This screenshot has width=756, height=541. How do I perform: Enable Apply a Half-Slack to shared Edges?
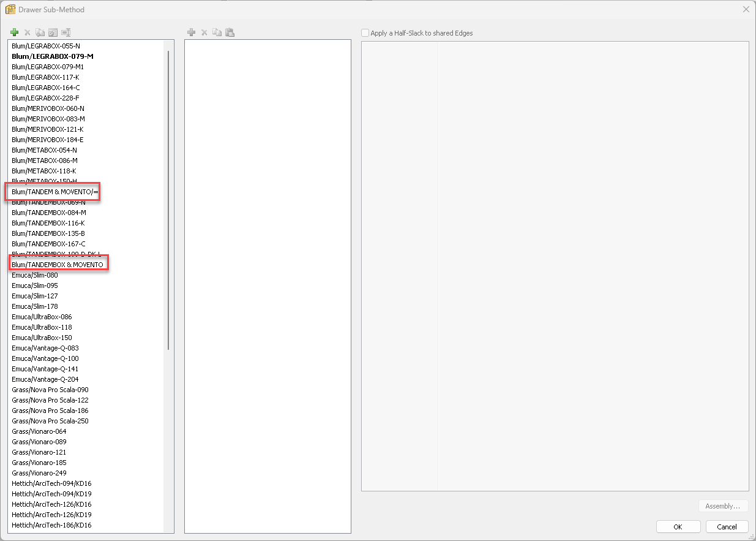click(x=365, y=33)
